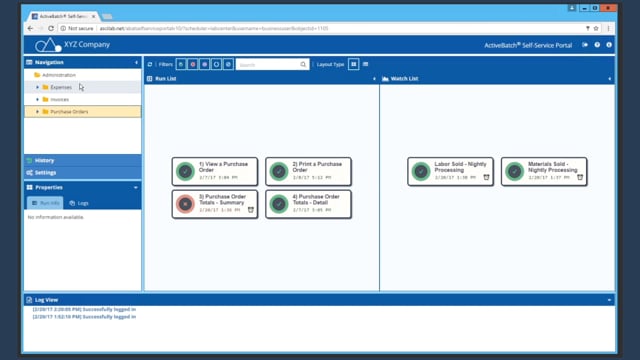Click the second 'Successfully logged in' log entry
Image resolution: width=640 pixels, height=360 pixels.
coord(84,317)
